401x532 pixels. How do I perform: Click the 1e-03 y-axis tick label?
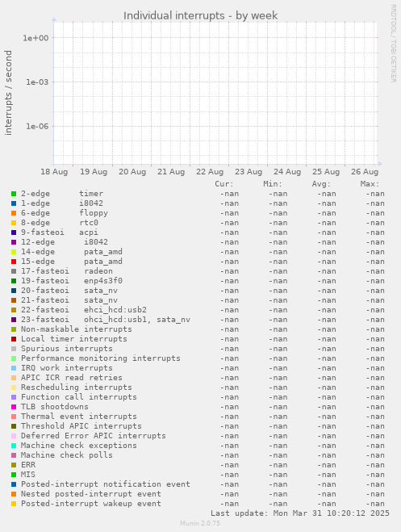click(37, 82)
